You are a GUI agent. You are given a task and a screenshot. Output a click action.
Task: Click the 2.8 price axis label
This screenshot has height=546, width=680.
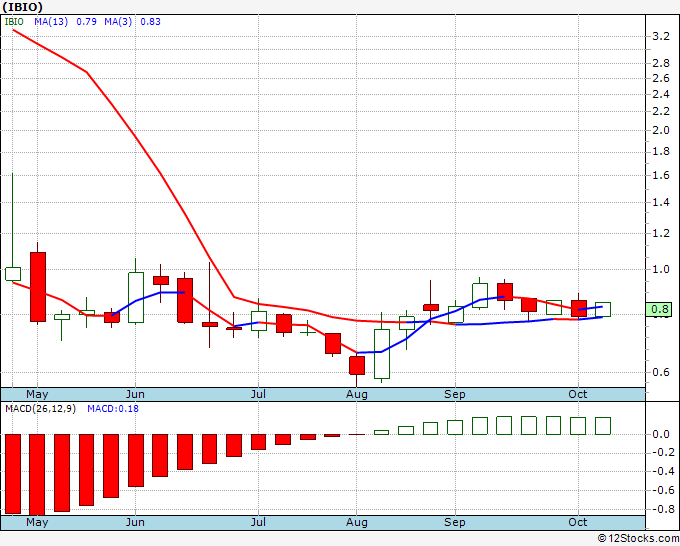661,63
